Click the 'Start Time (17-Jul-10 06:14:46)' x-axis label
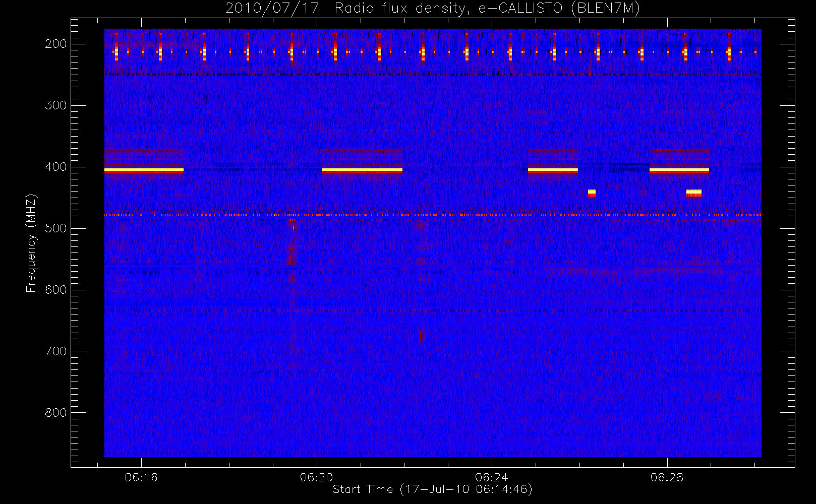The width and height of the screenshot is (816, 504). coord(432,489)
